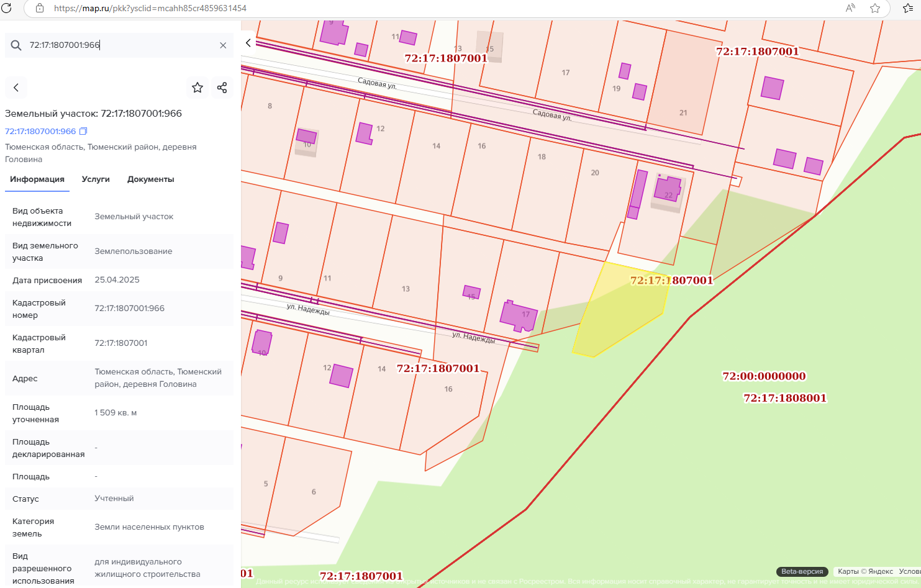Click parcel number 18 on the map
This screenshot has width=921, height=588.
tap(542, 156)
